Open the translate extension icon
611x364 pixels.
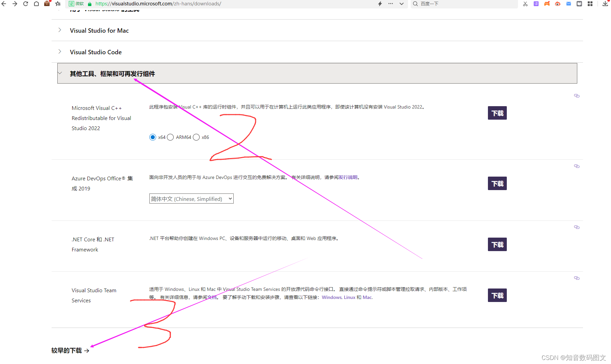536,4
